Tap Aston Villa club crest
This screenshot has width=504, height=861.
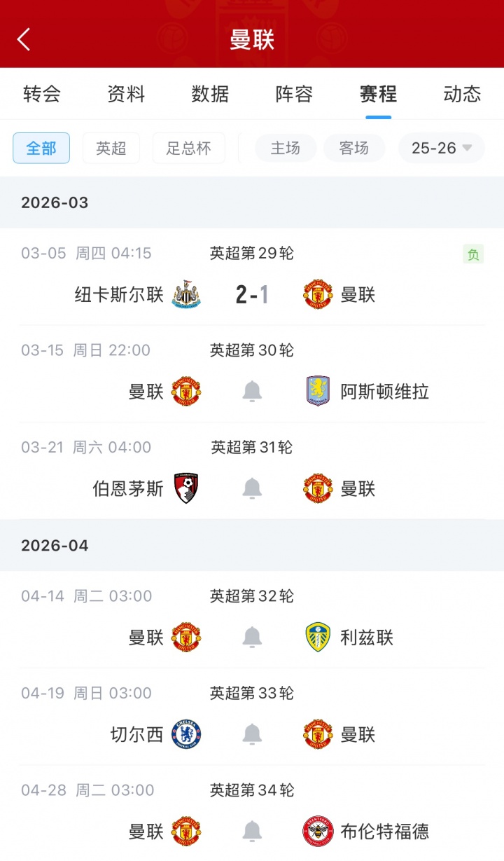tap(318, 392)
